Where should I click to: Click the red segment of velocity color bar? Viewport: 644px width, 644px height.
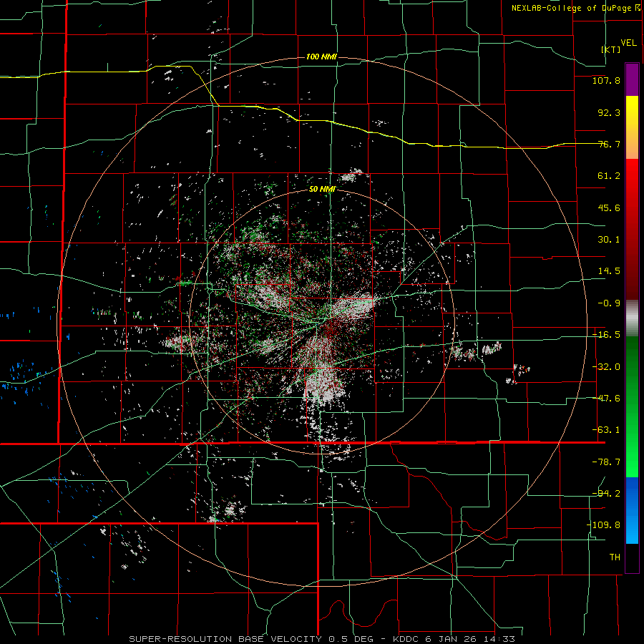[x=632, y=229]
